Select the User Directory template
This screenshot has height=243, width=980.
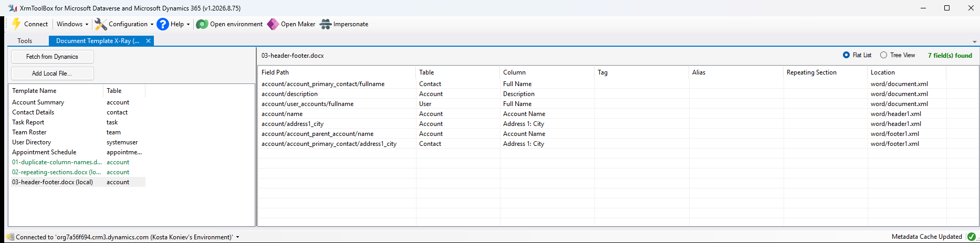click(32, 142)
